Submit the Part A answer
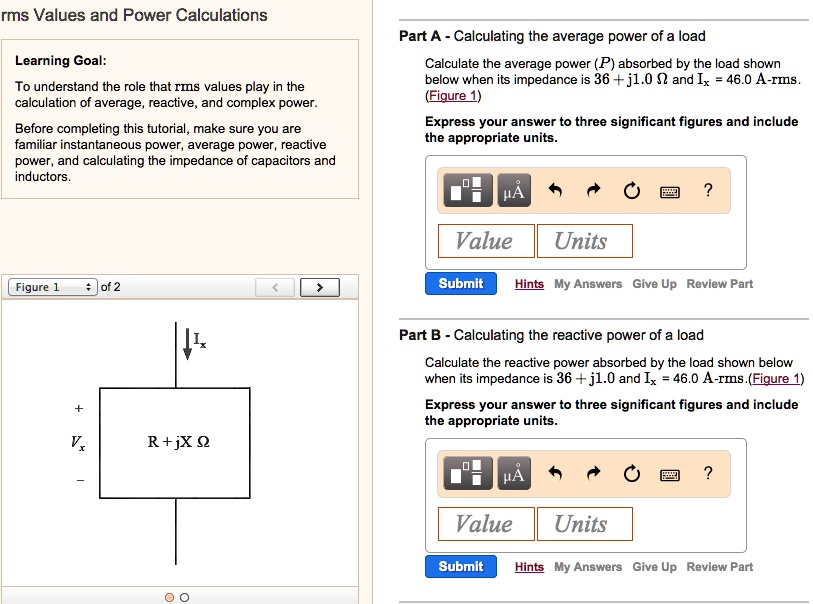 (x=460, y=283)
